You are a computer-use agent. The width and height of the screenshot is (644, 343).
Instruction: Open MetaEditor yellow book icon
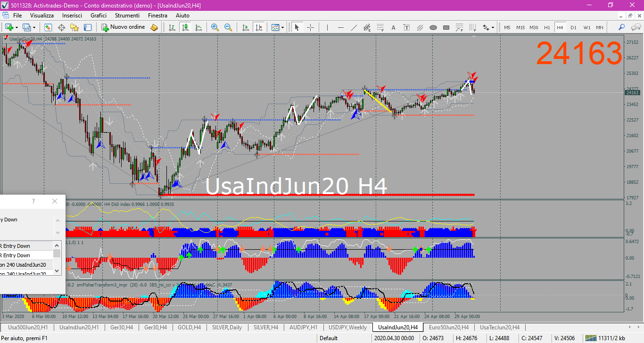154,27
